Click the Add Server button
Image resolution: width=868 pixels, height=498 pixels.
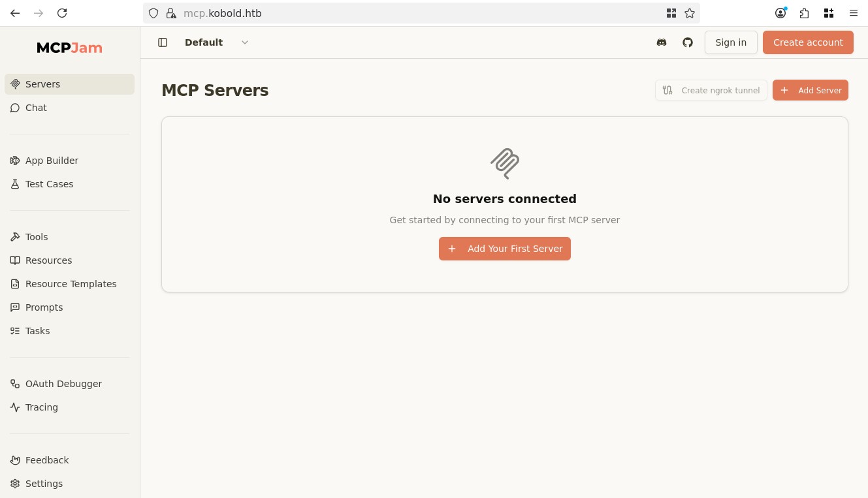pyautogui.click(x=811, y=90)
